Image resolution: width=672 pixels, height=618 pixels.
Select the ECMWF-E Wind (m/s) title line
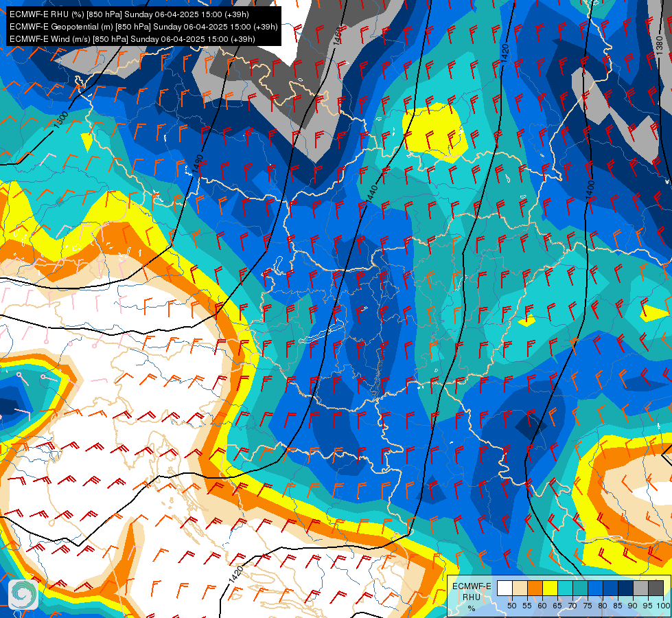click(132, 39)
